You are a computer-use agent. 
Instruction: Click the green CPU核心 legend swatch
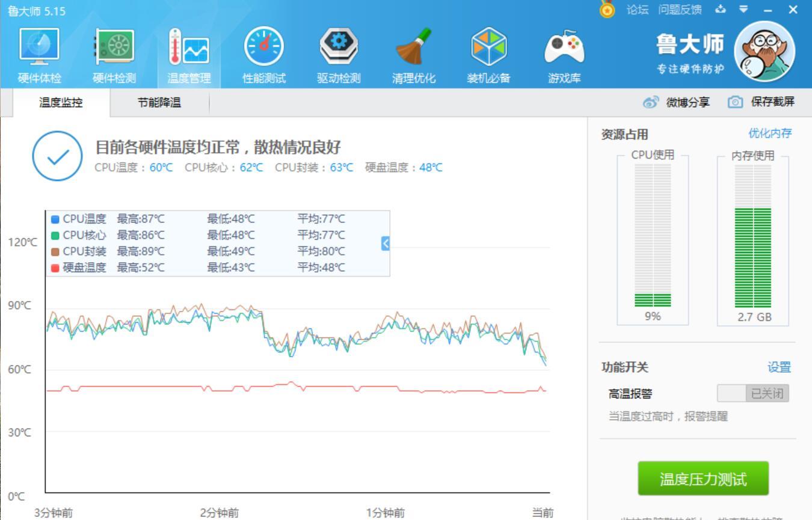55,235
